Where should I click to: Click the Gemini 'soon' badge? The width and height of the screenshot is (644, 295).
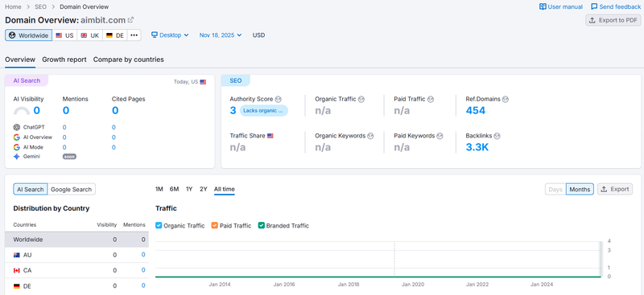(69, 157)
